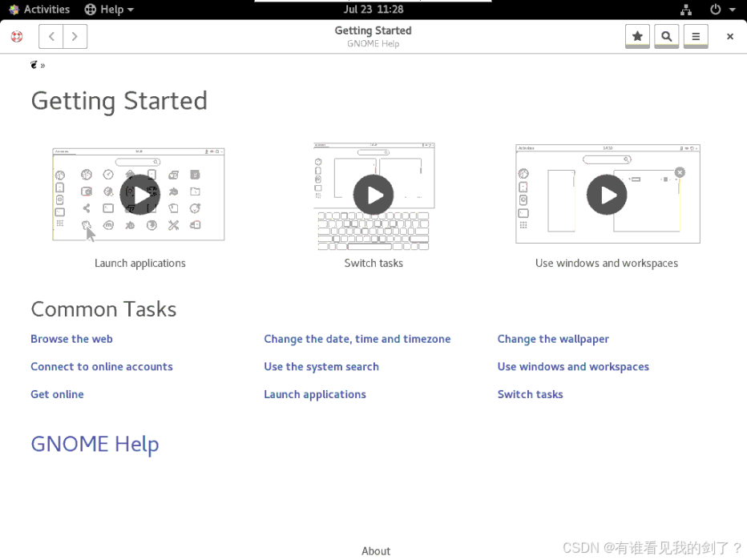
Task: Open the Jul 23 11:28 clock menu
Action: [373, 10]
